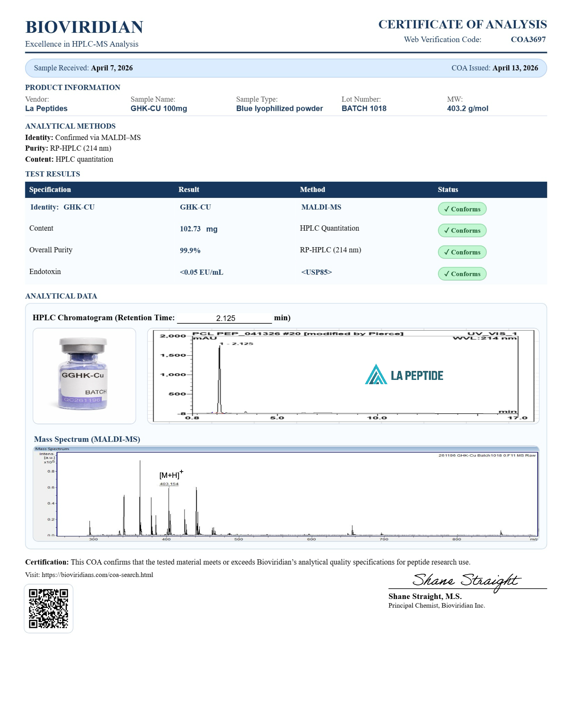Viewport: 563px width, 728px height.
Task: Click the Mass Spectrum chart title bar
Action: coord(286,449)
